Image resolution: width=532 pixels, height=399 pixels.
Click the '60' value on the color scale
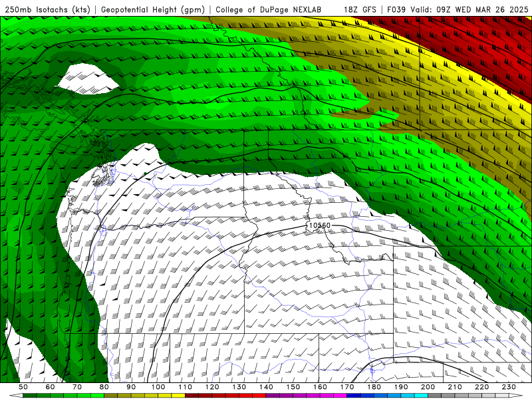point(50,387)
